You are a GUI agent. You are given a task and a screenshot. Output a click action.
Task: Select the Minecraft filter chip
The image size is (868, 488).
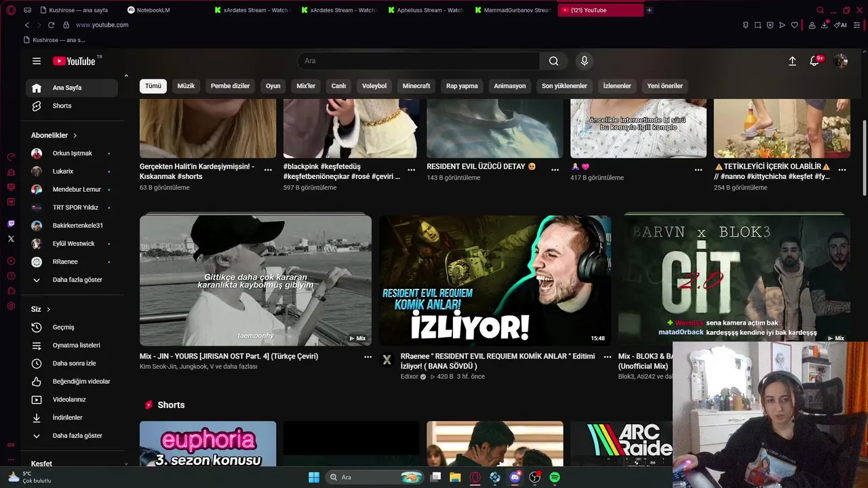(x=416, y=86)
